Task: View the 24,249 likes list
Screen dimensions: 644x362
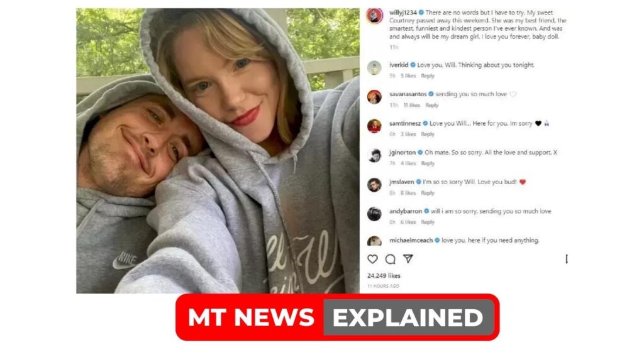Action: pos(384,276)
